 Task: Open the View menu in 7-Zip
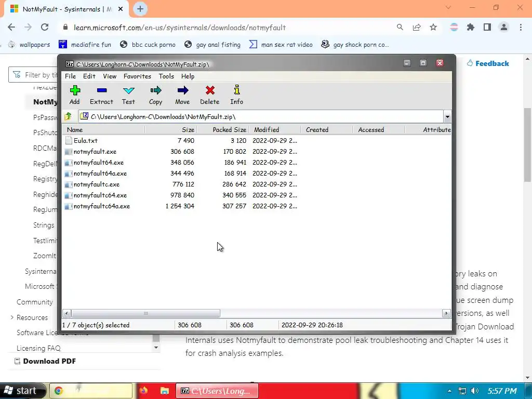pyautogui.click(x=110, y=76)
